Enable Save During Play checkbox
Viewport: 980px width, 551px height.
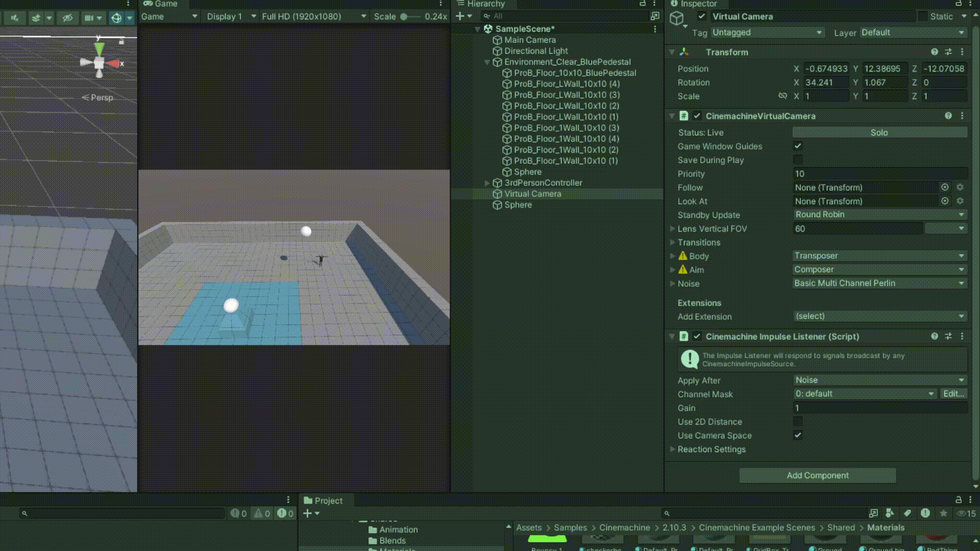798,160
